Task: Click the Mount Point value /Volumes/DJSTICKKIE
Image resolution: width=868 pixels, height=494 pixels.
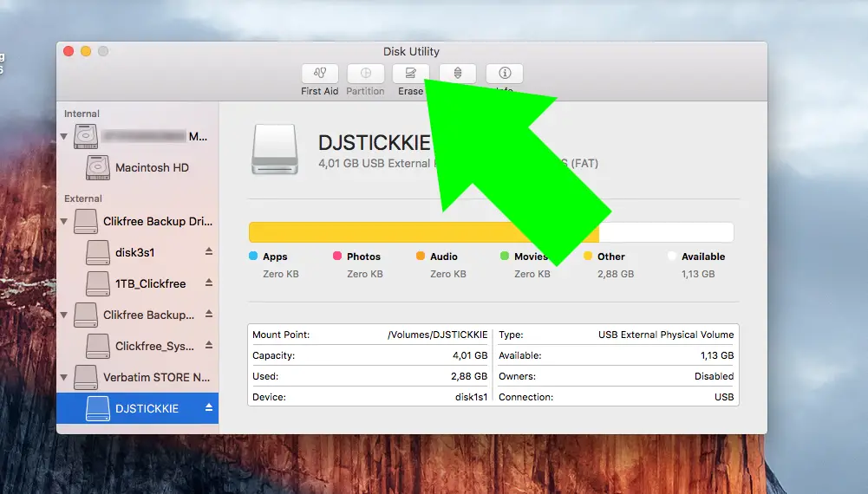Action: 437,335
